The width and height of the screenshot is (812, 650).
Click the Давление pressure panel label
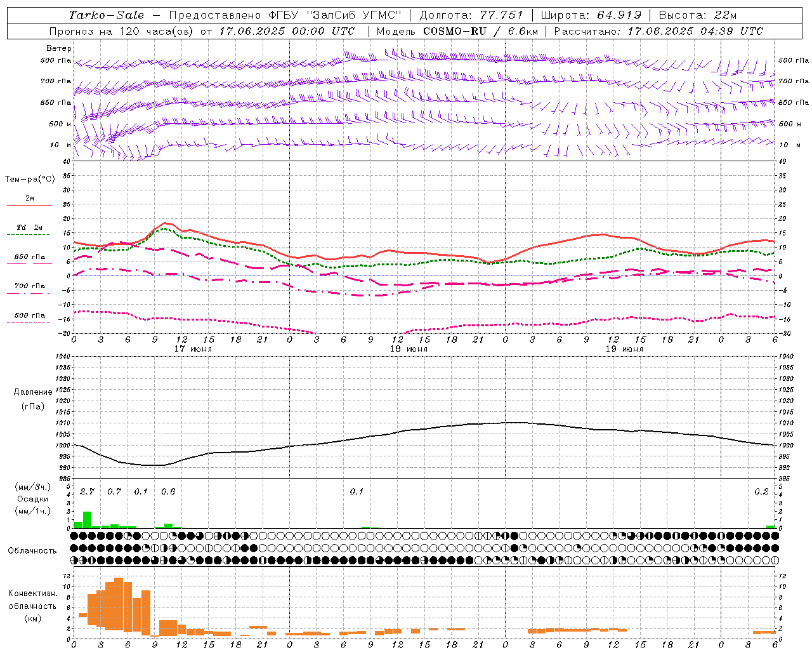pos(33,392)
